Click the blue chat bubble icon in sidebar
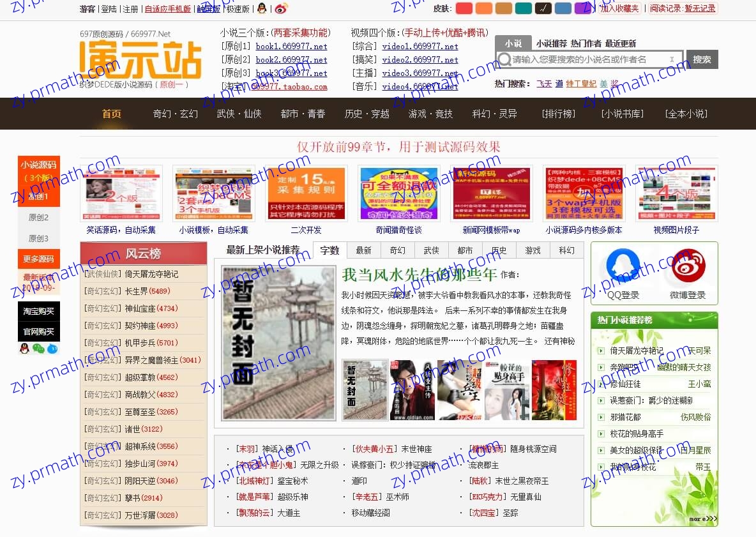756x537 pixels. point(52,349)
